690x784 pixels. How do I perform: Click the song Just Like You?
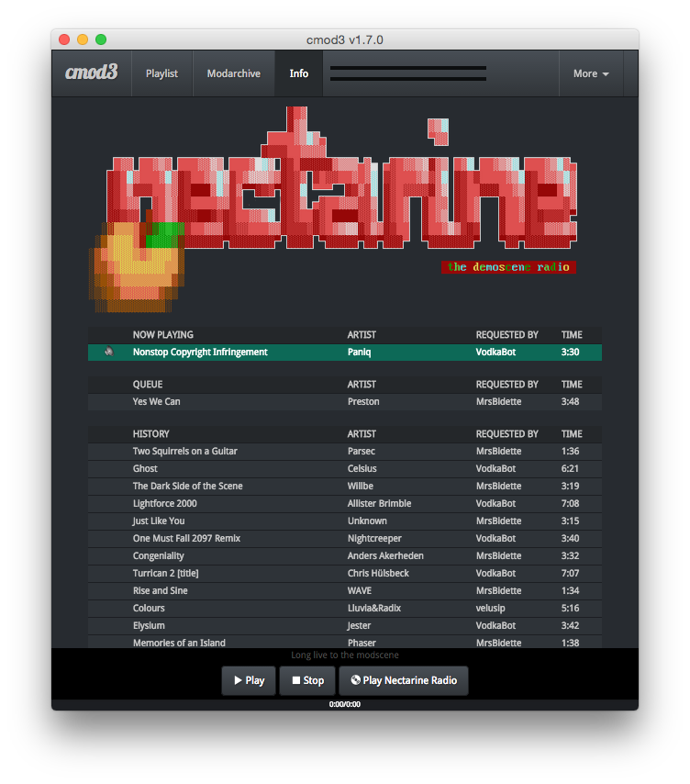159,521
